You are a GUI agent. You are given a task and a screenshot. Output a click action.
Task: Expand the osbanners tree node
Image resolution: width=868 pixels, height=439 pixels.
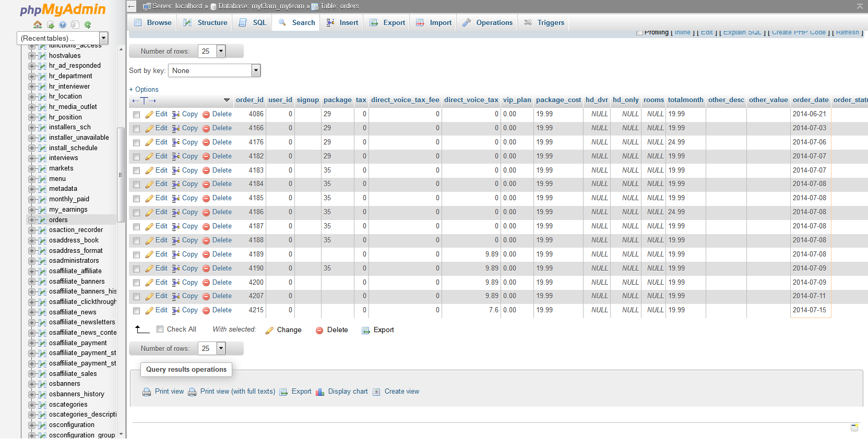tap(32, 384)
